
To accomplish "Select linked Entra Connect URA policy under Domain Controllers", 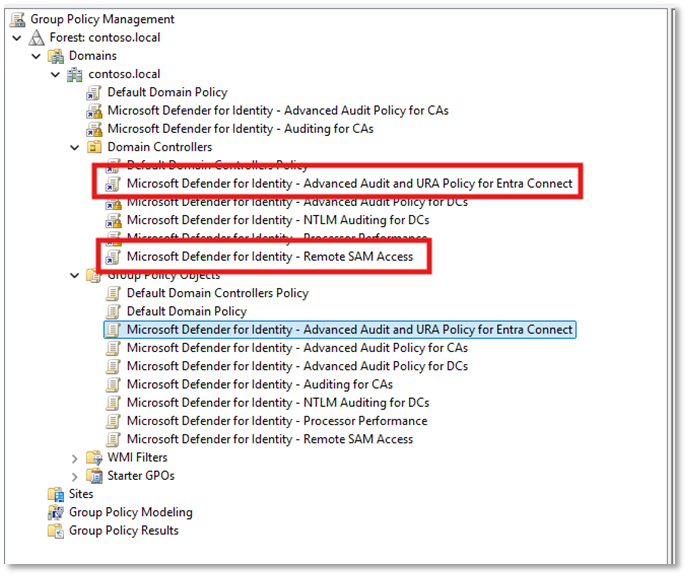I will pyautogui.click(x=349, y=184).
